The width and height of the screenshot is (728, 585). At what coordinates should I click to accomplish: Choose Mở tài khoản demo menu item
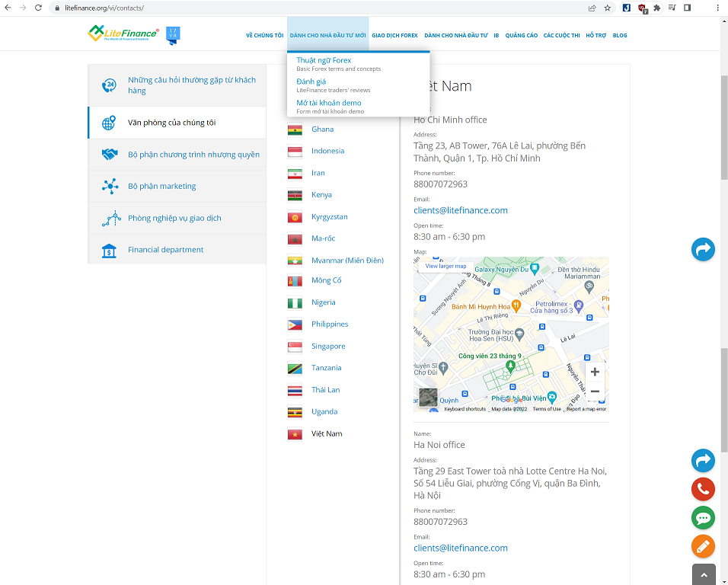(329, 103)
